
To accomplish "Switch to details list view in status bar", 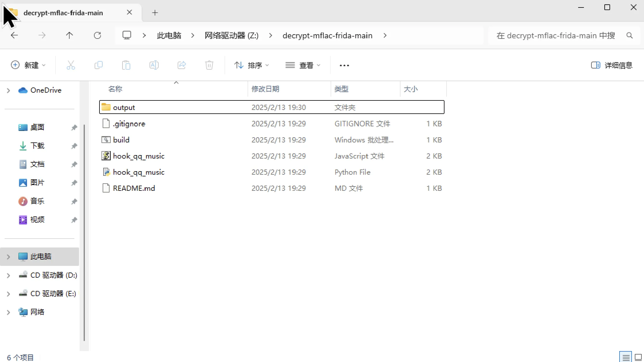I will point(626,357).
